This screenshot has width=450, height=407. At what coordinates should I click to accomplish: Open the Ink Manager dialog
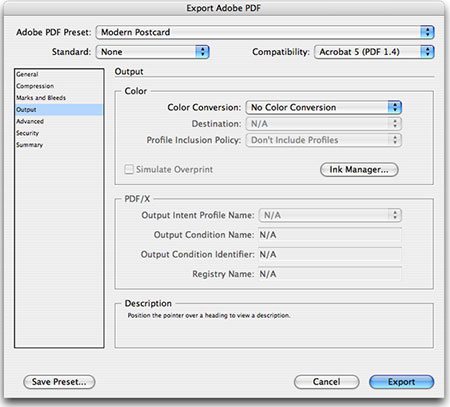tap(359, 170)
